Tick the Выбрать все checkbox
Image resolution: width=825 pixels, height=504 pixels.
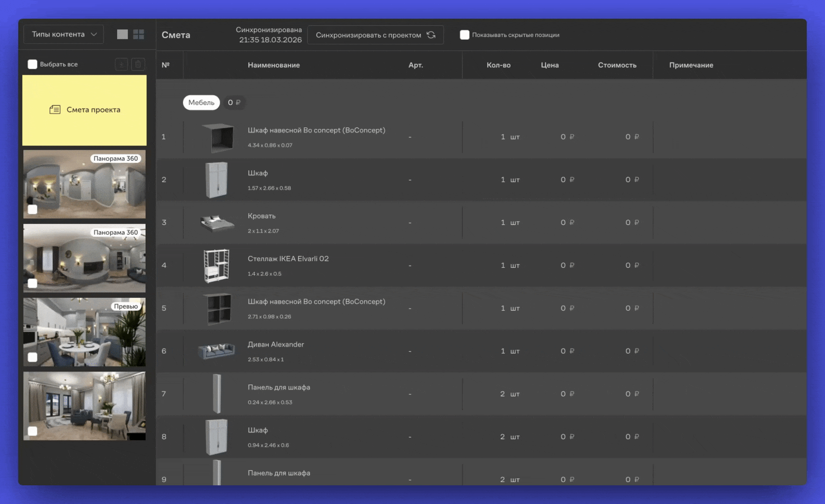[32, 64]
